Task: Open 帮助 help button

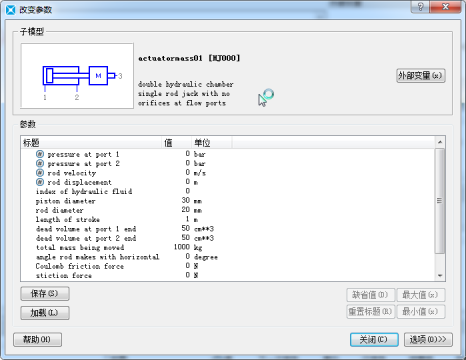Action: [37, 339]
